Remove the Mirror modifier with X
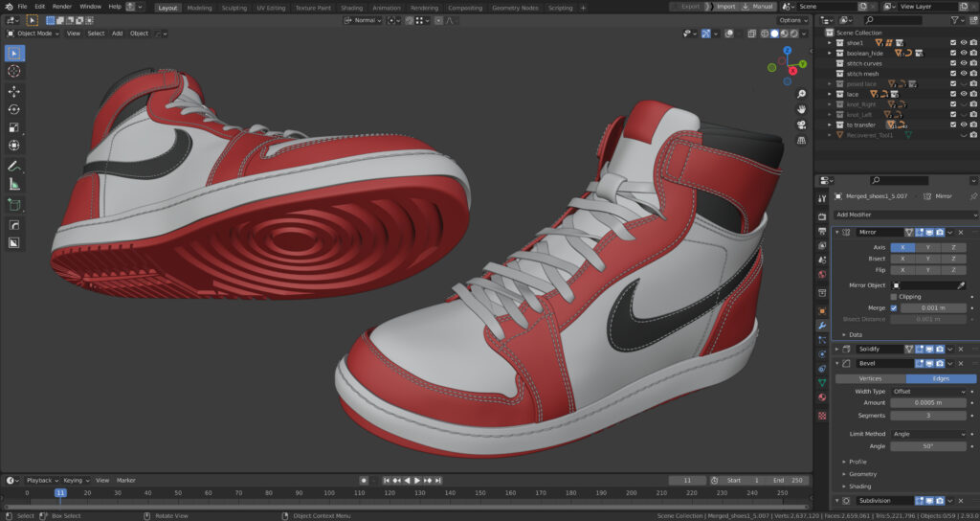This screenshot has width=980, height=521. (961, 232)
